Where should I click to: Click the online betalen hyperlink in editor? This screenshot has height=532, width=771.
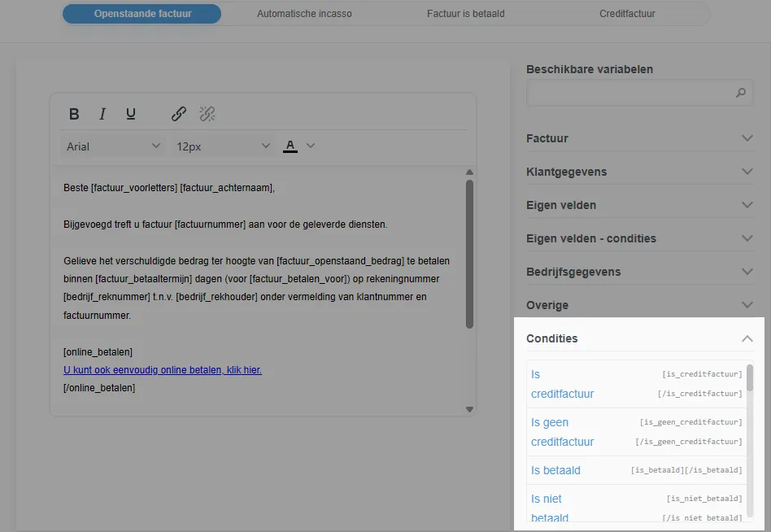(x=163, y=370)
